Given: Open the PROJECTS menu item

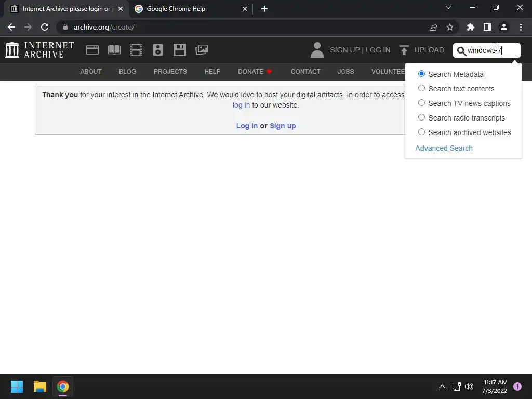Looking at the screenshot, I should pyautogui.click(x=170, y=72).
